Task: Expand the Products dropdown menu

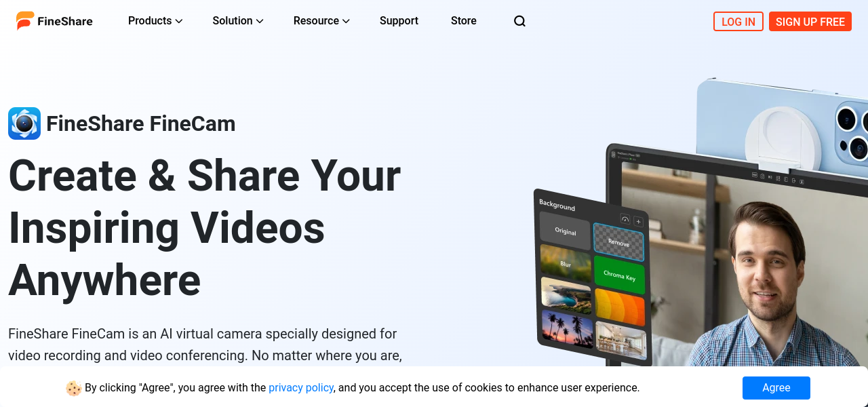Action: [x=155, y=21]
